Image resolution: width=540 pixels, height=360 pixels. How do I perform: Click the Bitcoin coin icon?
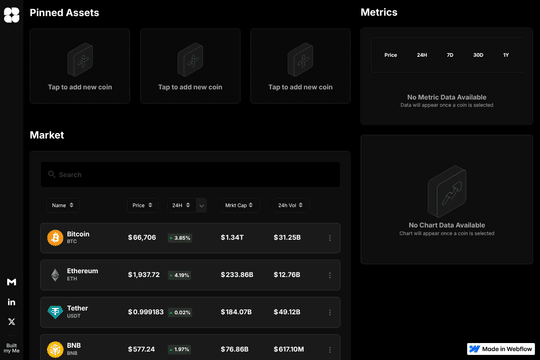pos(55,238)
